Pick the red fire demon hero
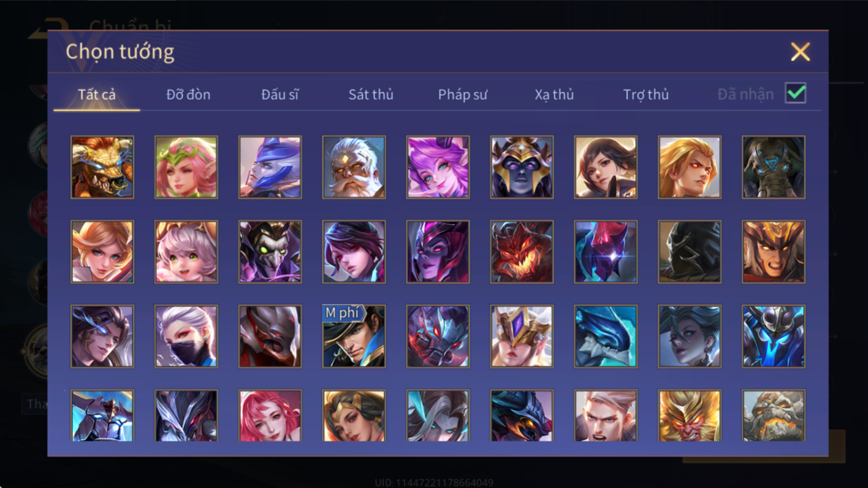Image resolution: width=868 pixels, height=488 pixels. tap(522, 252)
